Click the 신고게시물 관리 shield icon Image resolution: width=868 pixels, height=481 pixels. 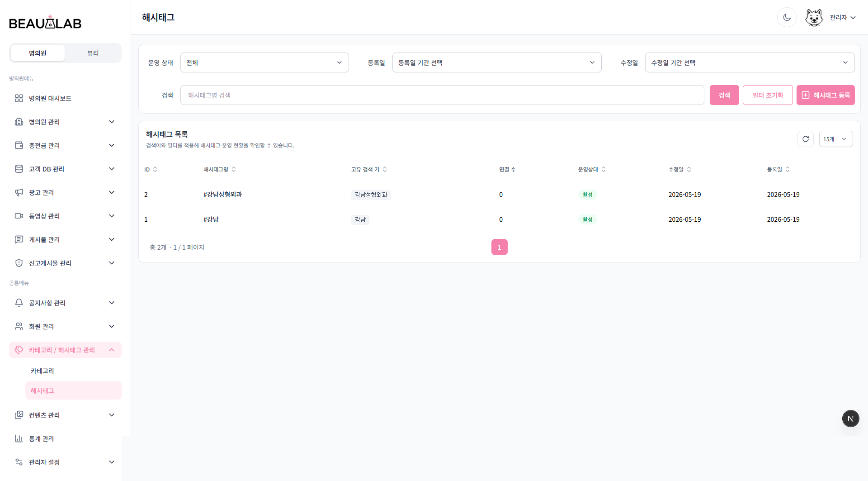pyautogui.click(x=19, y=263)
